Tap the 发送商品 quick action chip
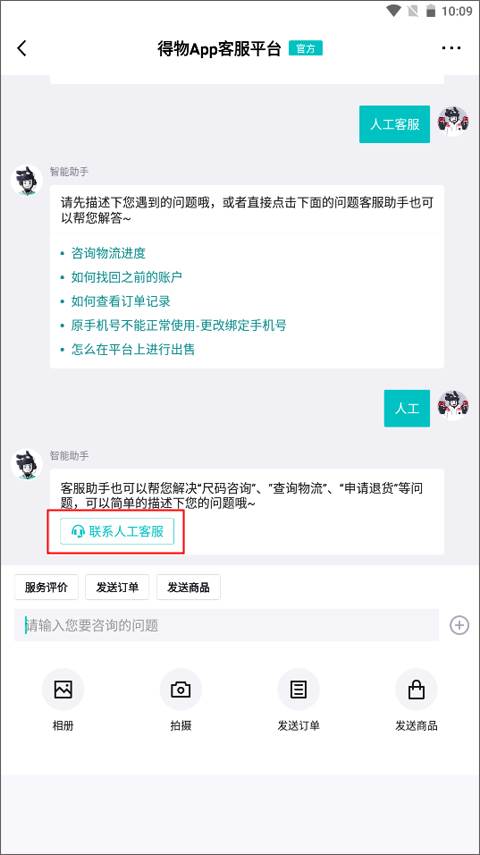This screenshot has height=855, width=480. [x=188, y=587]
